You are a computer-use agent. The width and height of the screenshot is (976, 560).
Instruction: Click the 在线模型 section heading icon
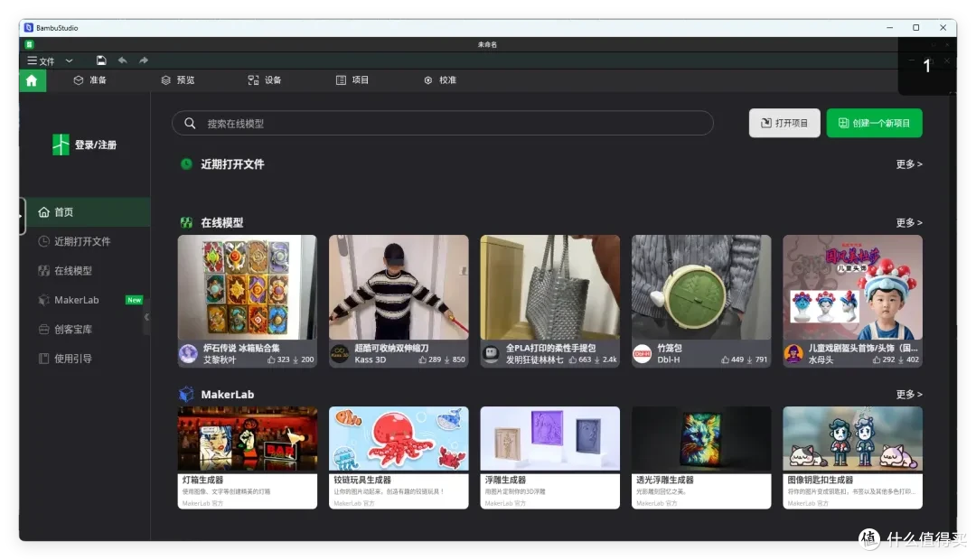[x=186, y=223]
